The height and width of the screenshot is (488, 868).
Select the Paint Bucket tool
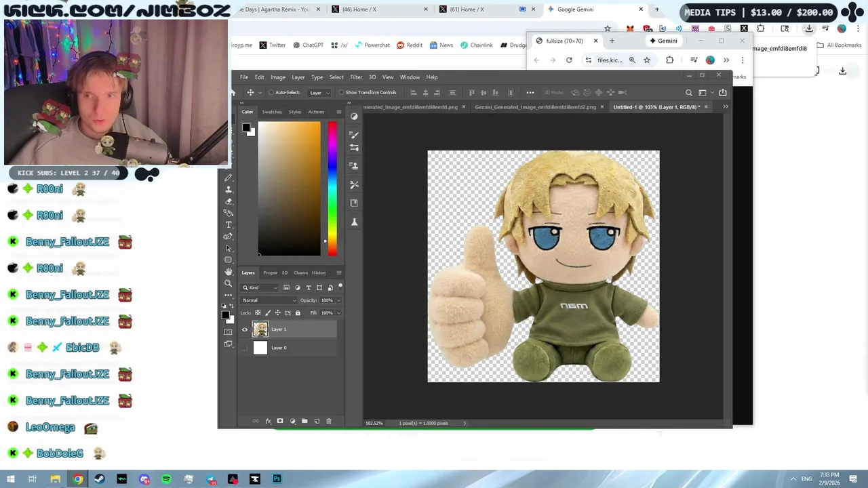[228, 213]
